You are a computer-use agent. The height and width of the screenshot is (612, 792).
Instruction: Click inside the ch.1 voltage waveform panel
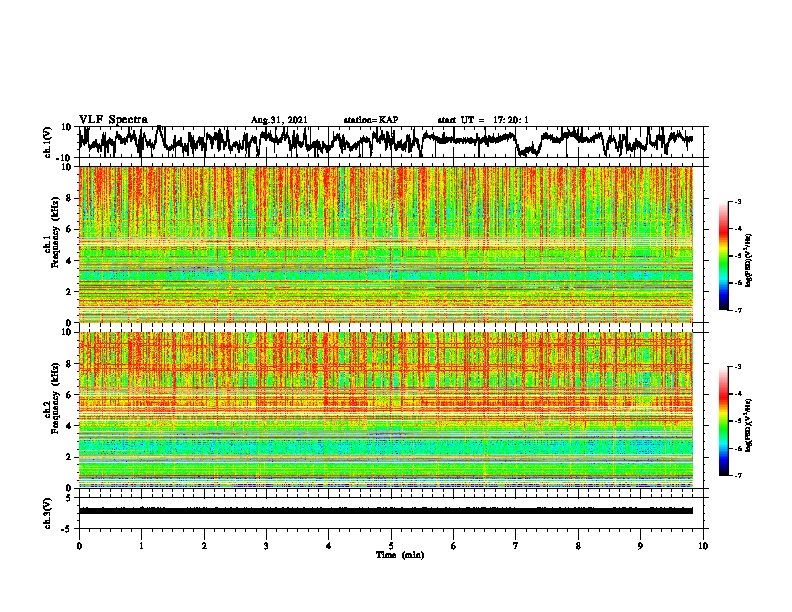pos(391,142)
